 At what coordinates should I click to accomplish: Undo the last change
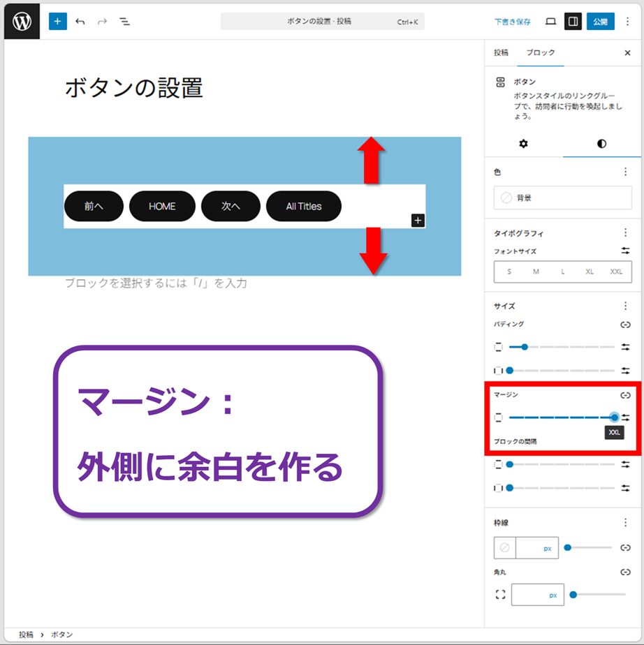coord(80,22)
